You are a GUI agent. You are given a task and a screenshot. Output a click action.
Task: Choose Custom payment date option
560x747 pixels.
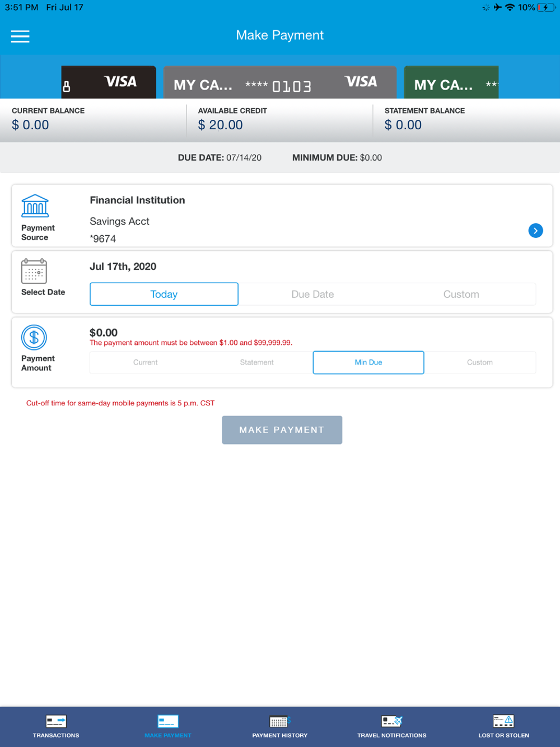[461, 294]
